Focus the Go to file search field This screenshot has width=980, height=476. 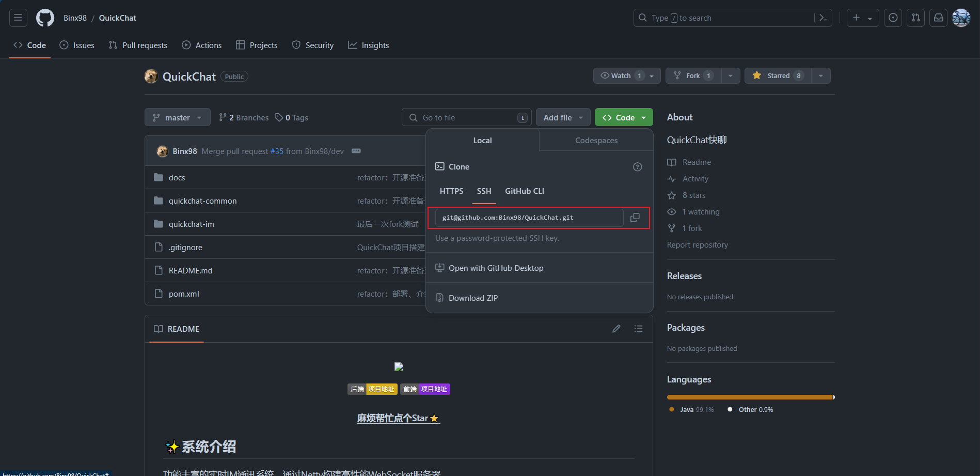pyautogui.click(x=467, y=117)
